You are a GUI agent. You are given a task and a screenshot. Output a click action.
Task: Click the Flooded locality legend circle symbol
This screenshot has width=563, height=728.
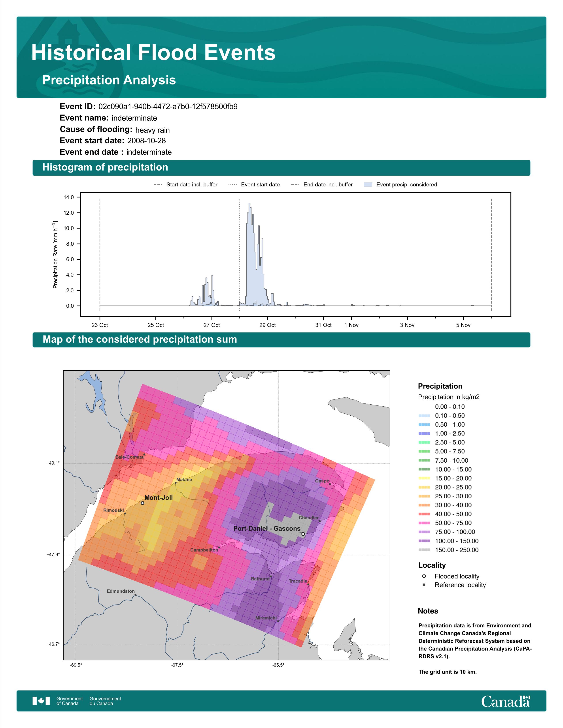[424, 576]
